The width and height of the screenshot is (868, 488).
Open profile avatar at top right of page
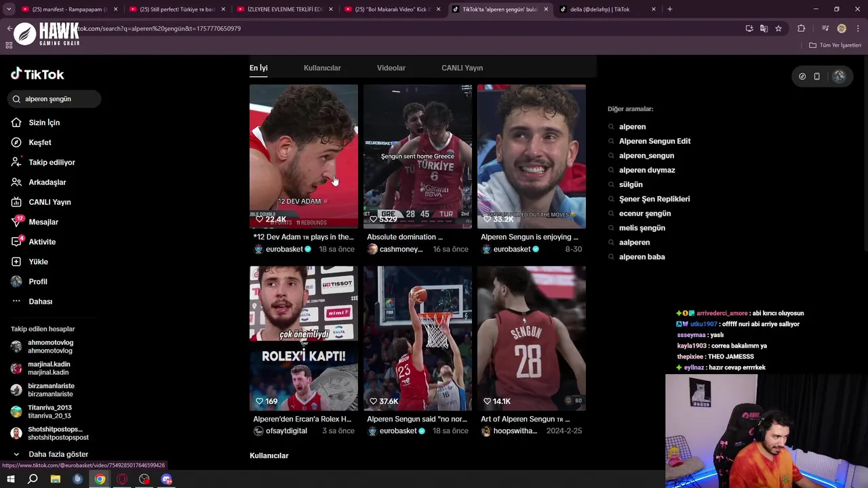coord(839,77)
